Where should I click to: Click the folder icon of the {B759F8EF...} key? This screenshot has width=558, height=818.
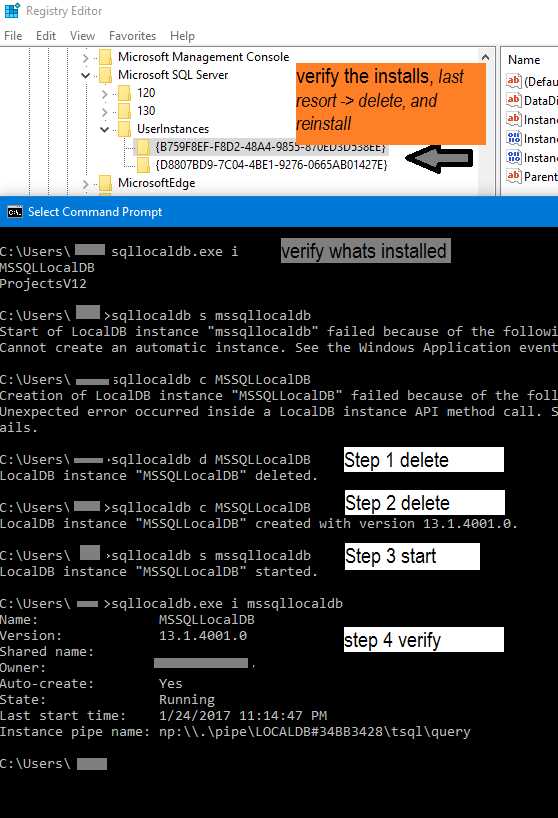[143, 147]
